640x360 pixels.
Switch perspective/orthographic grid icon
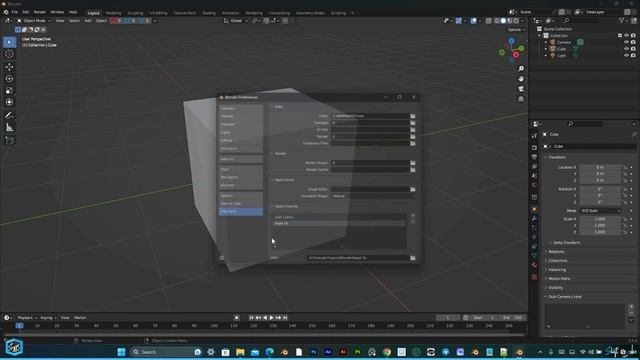521,99
